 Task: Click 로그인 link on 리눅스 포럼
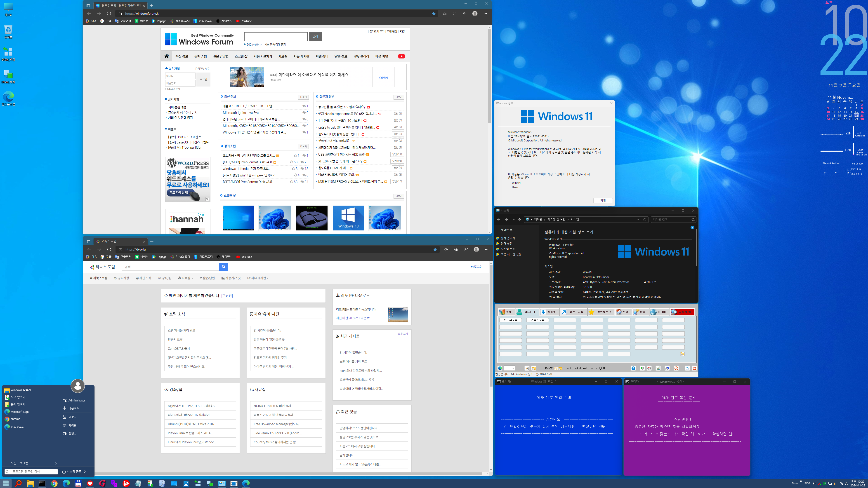[x=476, y=267]
